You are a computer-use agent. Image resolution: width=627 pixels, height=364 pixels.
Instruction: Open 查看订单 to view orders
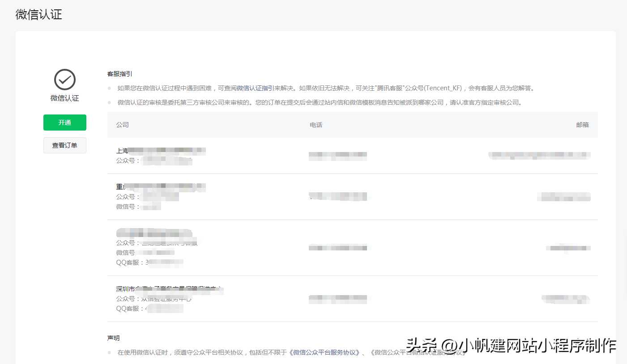click(64, 145)
